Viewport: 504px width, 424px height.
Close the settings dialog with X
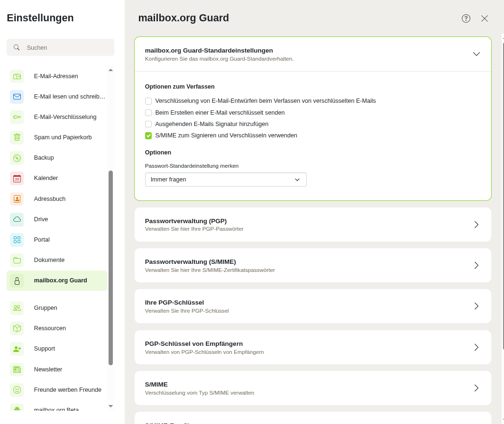pos(485,18)
